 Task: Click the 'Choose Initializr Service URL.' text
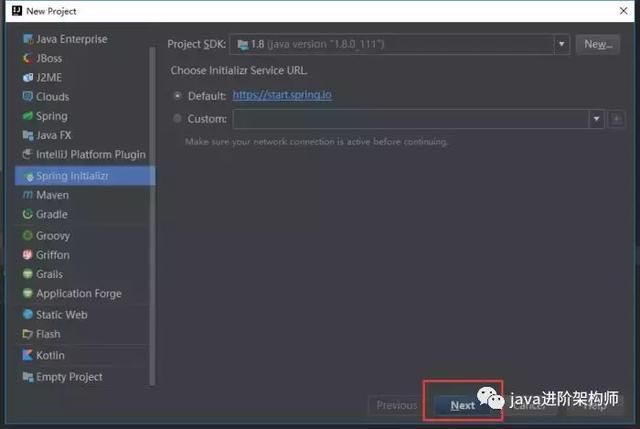[239, 71]
